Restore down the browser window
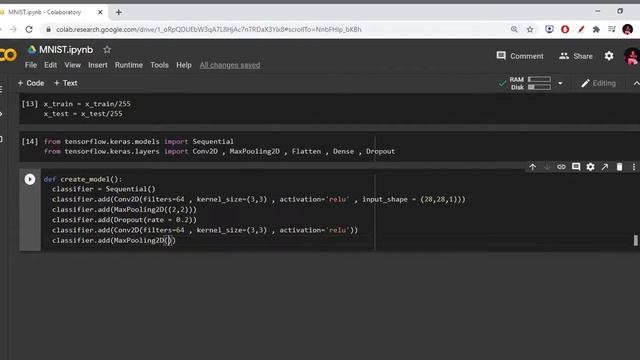The image size is (640, 360). (x=620, y=11)
